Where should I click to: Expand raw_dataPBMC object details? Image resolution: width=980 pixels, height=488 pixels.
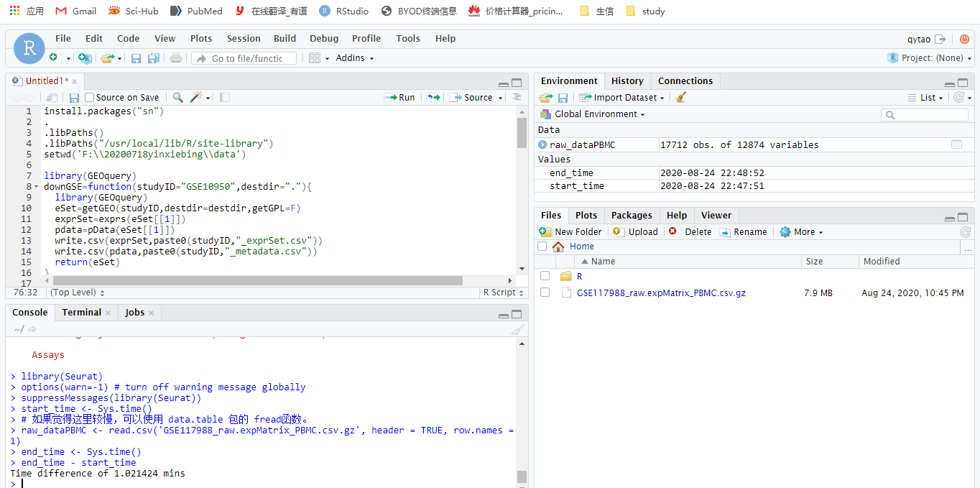tap(543, 144)
